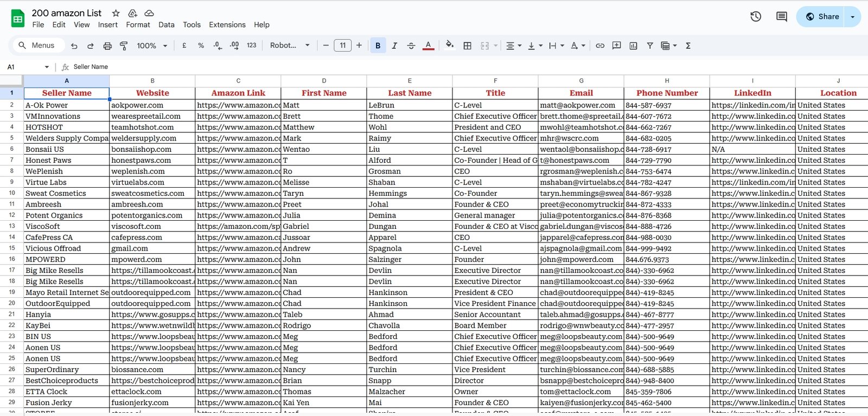
Task: Star the 200 amazon List document
Action: point(116,13)
